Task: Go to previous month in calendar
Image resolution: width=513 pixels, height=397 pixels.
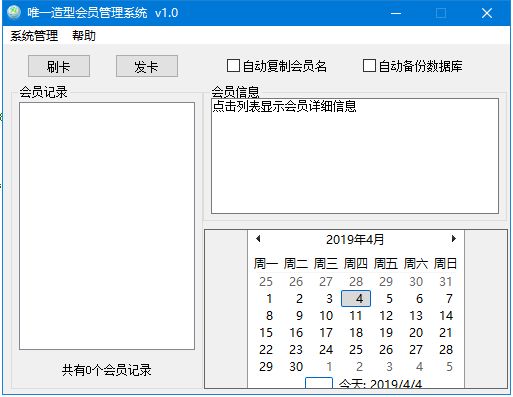Action: [258, 239]
